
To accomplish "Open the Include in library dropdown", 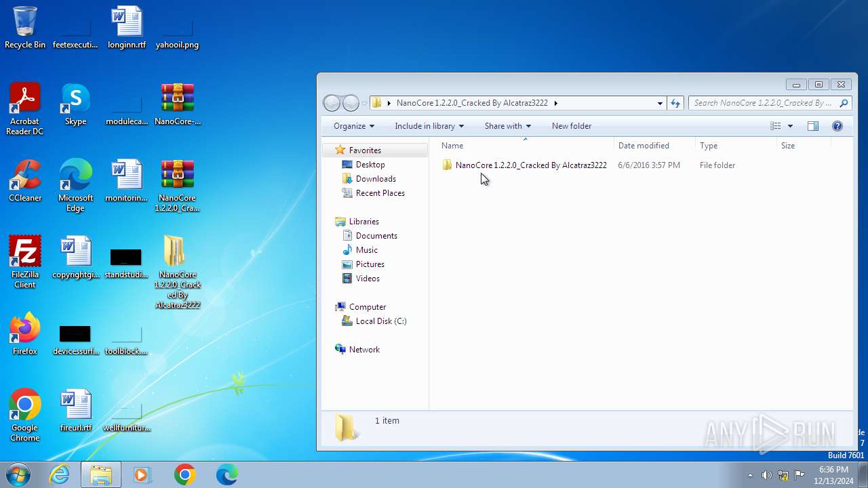I will pos(429,126).
